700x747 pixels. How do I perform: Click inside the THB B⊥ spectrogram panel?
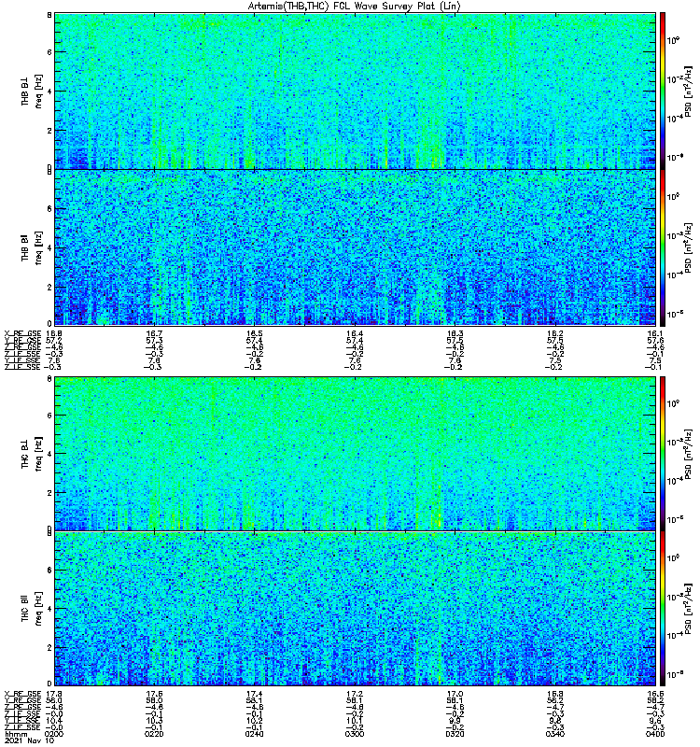[356, 91]
